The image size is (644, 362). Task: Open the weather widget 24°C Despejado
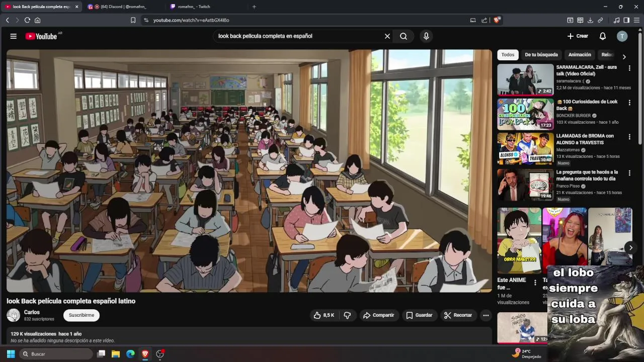click(527, 354)
